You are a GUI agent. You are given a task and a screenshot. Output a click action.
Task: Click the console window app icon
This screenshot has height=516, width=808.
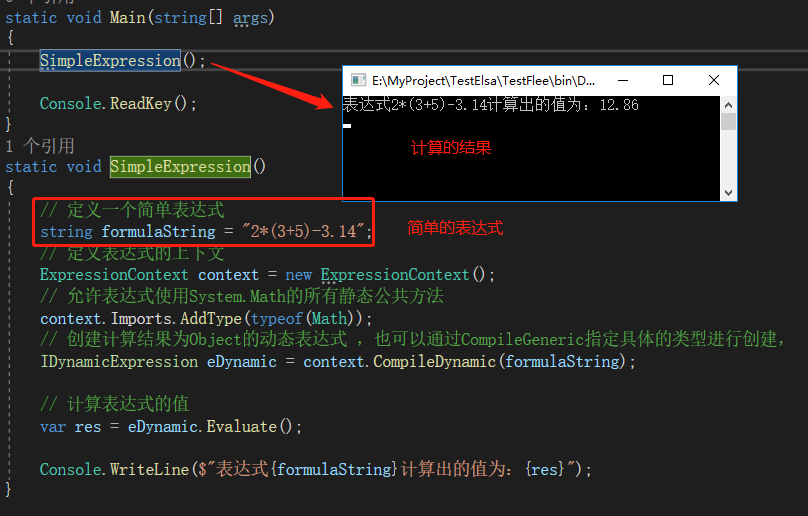coord(358,80)
